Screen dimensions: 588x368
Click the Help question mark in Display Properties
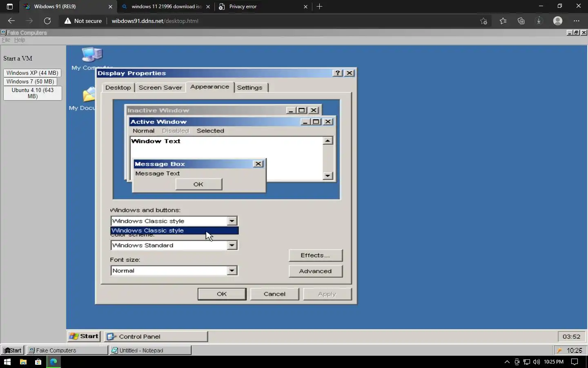(337, 73)
